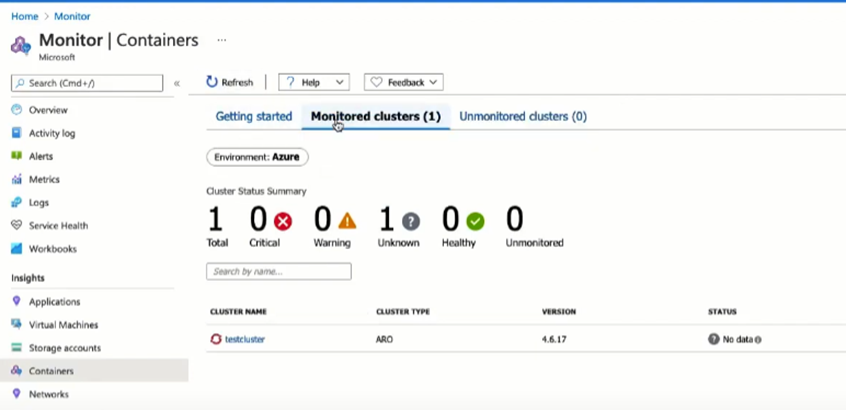Click the Environment: Azure filter pill
The height and width of the screenshot is (410, 846).
257,157
